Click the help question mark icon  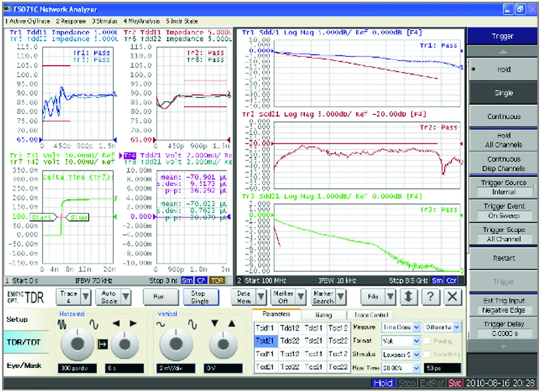[x=430, y=297]
